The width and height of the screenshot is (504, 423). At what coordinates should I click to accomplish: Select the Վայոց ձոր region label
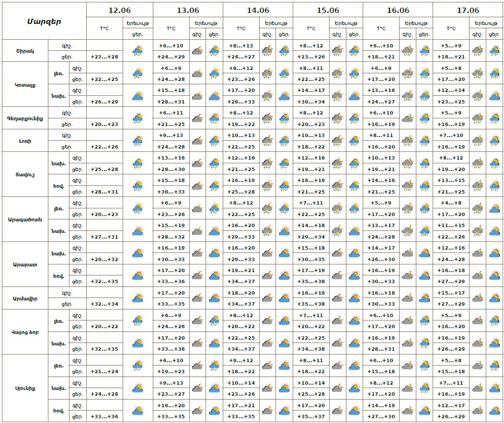(25, 332)
